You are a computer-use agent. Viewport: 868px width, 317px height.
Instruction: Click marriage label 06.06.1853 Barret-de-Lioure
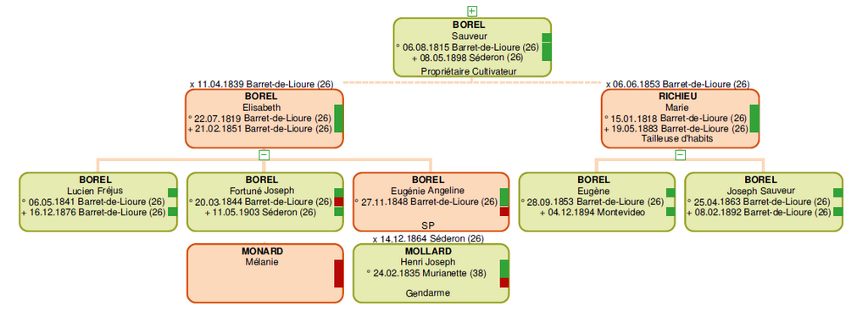677,85
